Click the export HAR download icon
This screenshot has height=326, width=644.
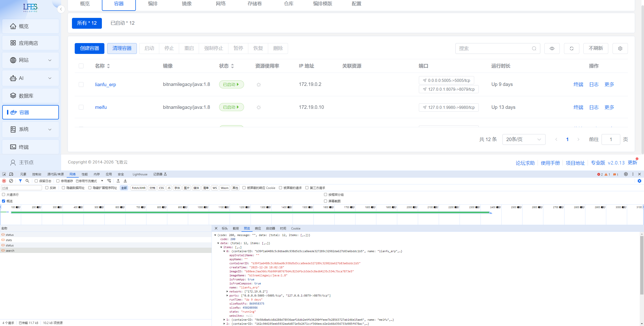tap(125, 181)
